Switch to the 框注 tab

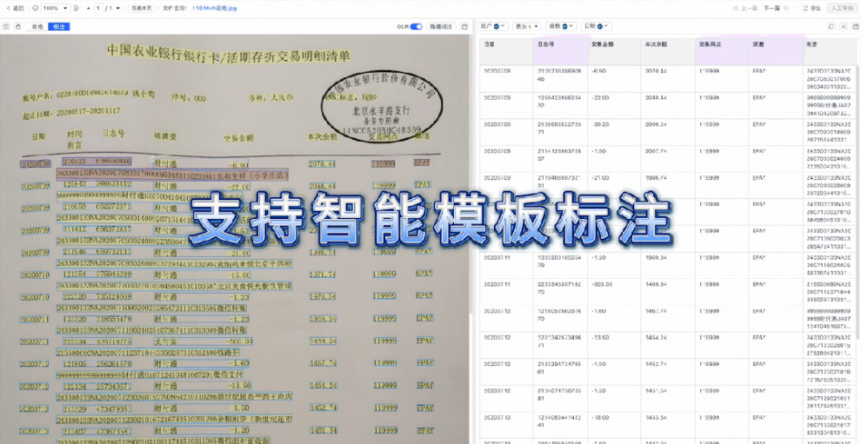58,27
